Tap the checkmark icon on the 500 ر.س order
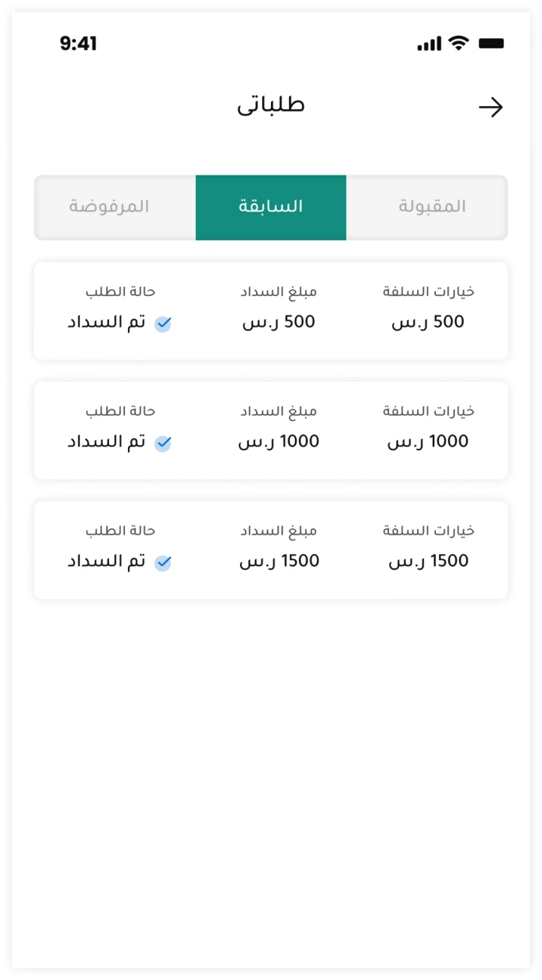The width and height of the screenshot is (542, 980). (x=163, y=324)
